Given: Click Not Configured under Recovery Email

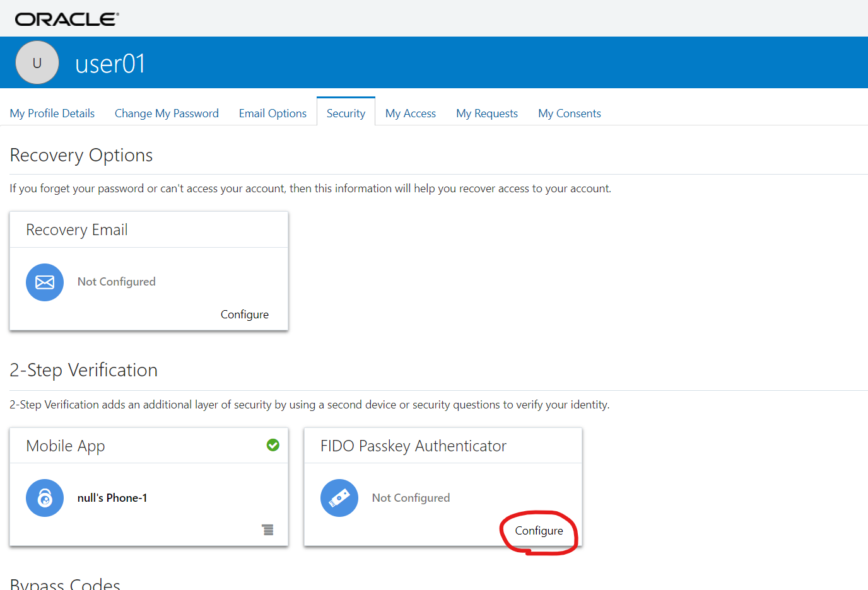Looking at the screenshot, I should [117, 282].
